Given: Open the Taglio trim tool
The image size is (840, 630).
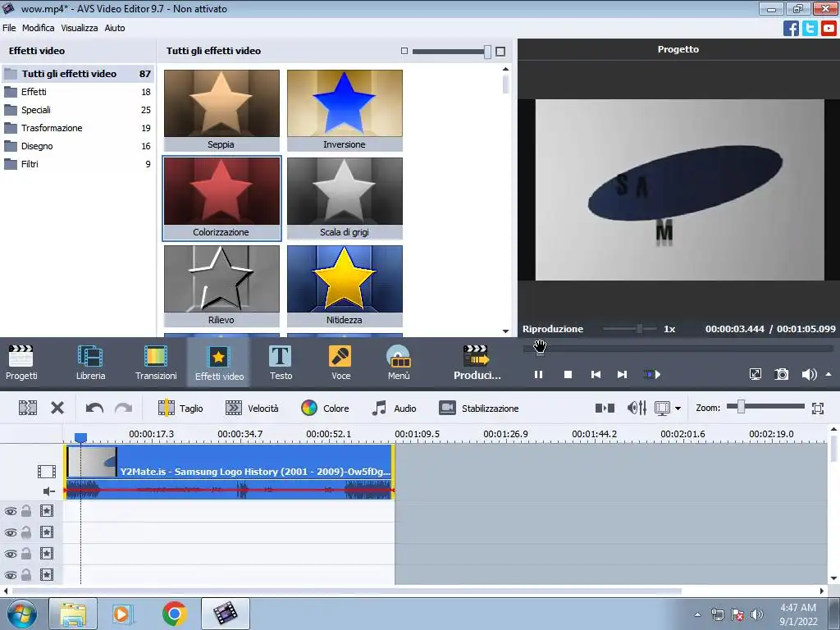Looking at the screenshot, I should click(180, 409).
